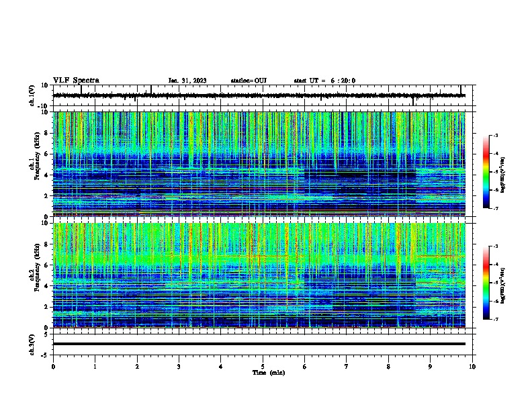Click the "6" minute tick on time axis
532x411 pixels.
coord(305,367)
